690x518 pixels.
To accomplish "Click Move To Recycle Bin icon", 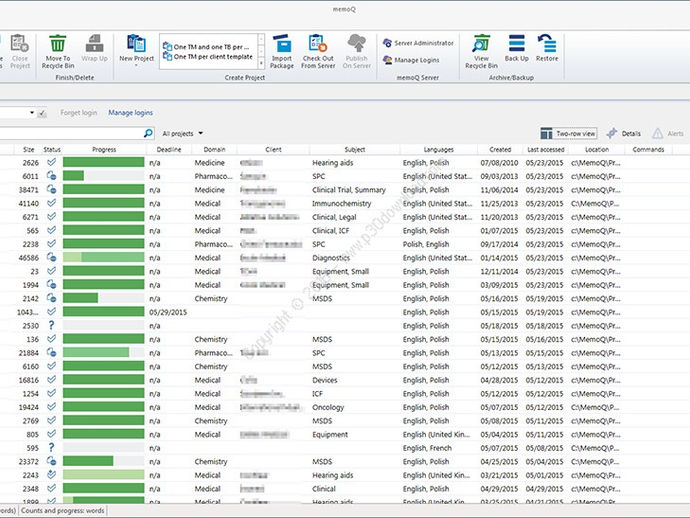I will [x=58, y=44].
